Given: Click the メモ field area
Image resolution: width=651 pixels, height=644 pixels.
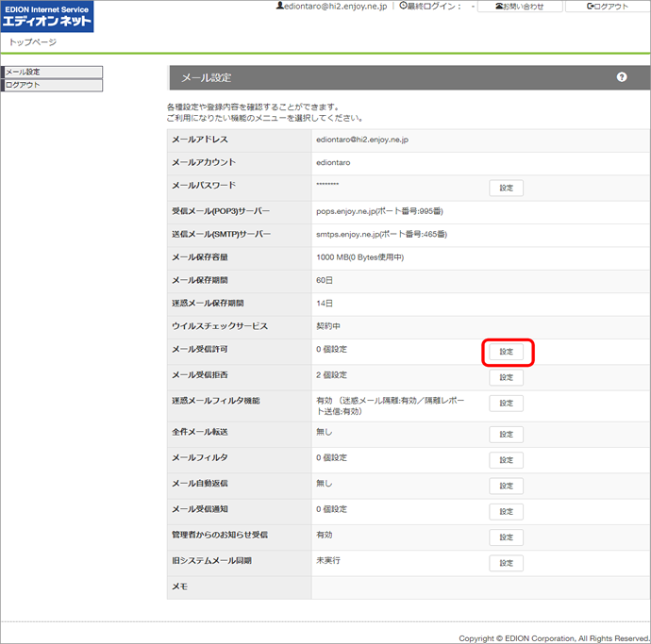Looking at the screenshot, I should pos(476,587).
